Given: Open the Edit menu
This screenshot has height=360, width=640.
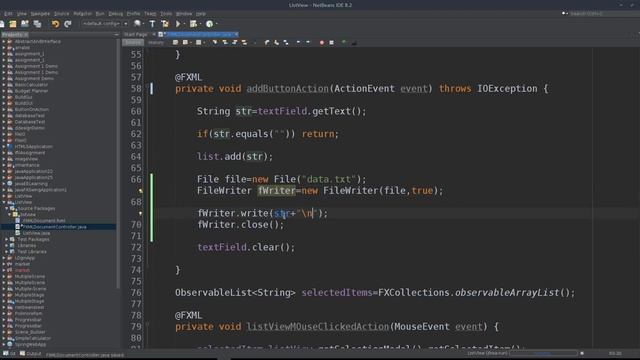Looking at the screenshot, I should pos(8,13).
